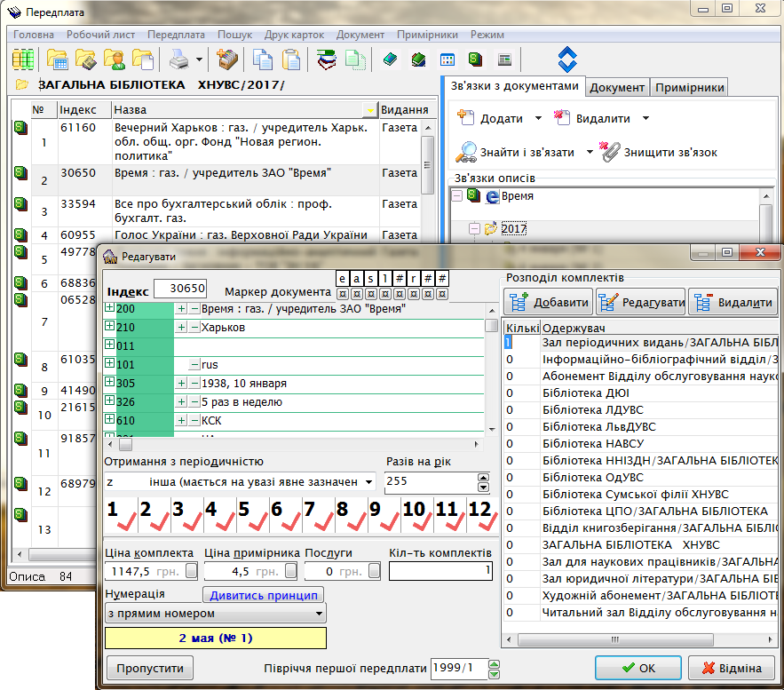Click the 'Індекс' input field

pos(180,289)
